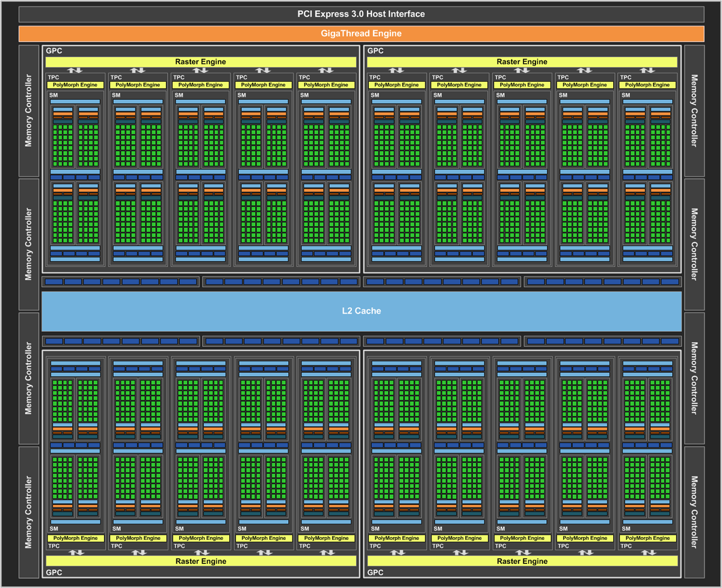Click the GPC label of the upper-right cluster
This screenshot has width=722, height=588.
375,51
